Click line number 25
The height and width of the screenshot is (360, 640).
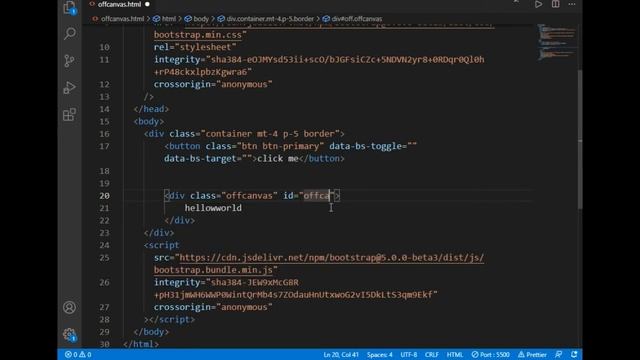point(104,258)
